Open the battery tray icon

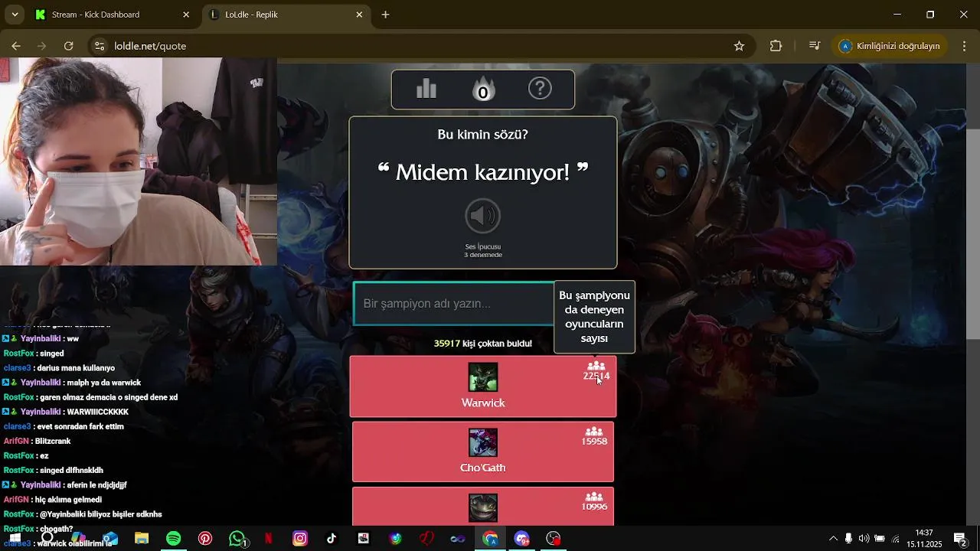click(x=880, y=539)
